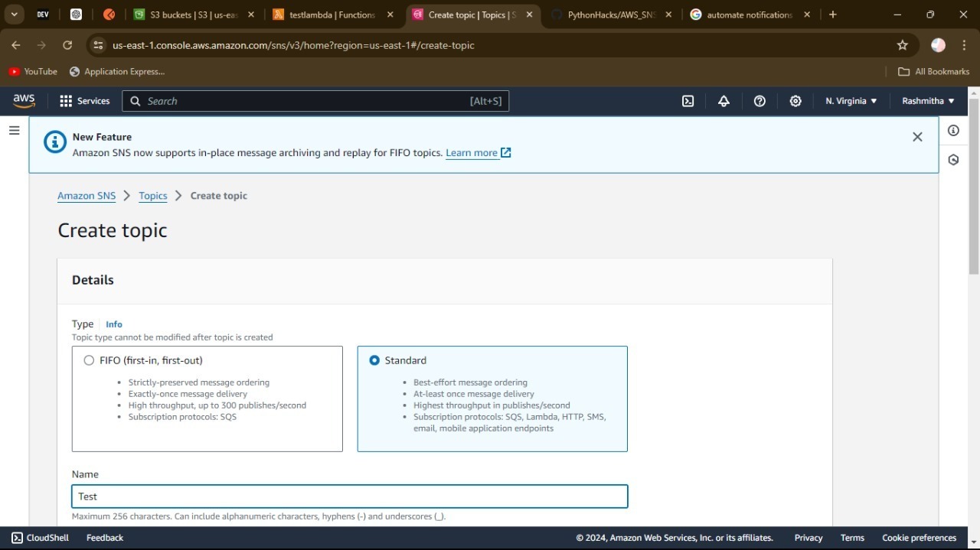Open the settings gear in AWS navbar
The width and height of the screenshot is (980, 550).
click(795, 101)
